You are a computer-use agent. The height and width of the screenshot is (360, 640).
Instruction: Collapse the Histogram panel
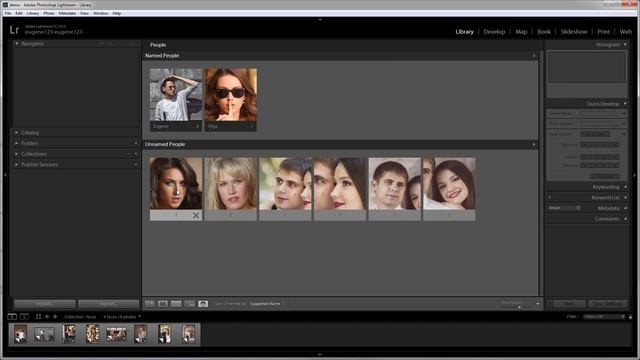625,44
